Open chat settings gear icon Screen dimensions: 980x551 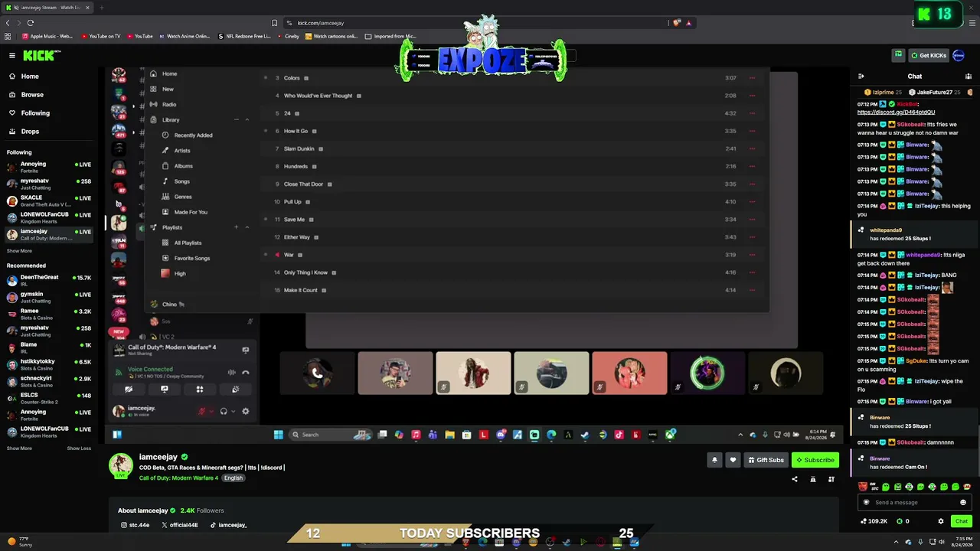pyautogui.click(x=941, y=521)
